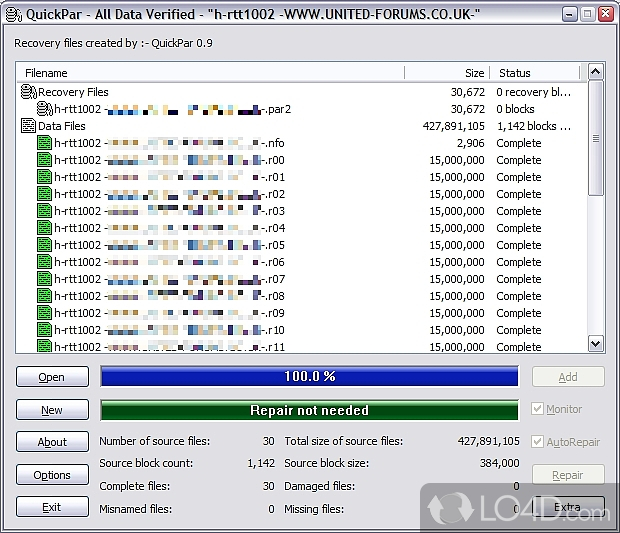Click the Complete status of .r03 row
This screenshot has height=533, width=620.
519,211
